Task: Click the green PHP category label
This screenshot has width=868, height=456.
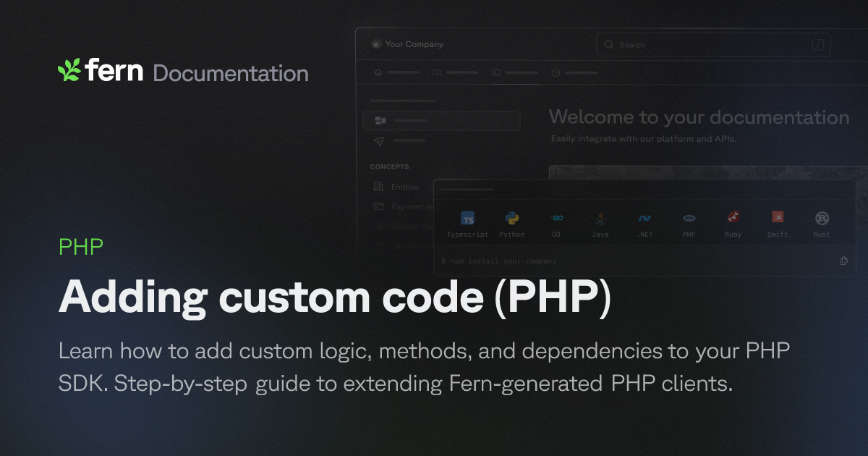Action: click(x=81, y=247)
